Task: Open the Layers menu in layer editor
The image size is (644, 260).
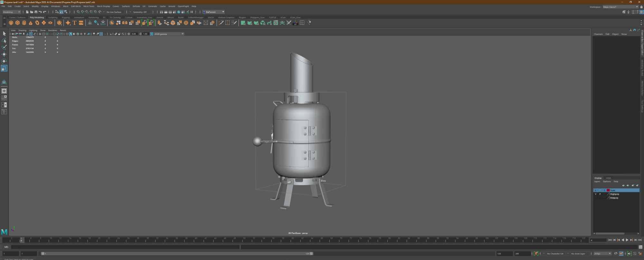Action: point(597,182)
